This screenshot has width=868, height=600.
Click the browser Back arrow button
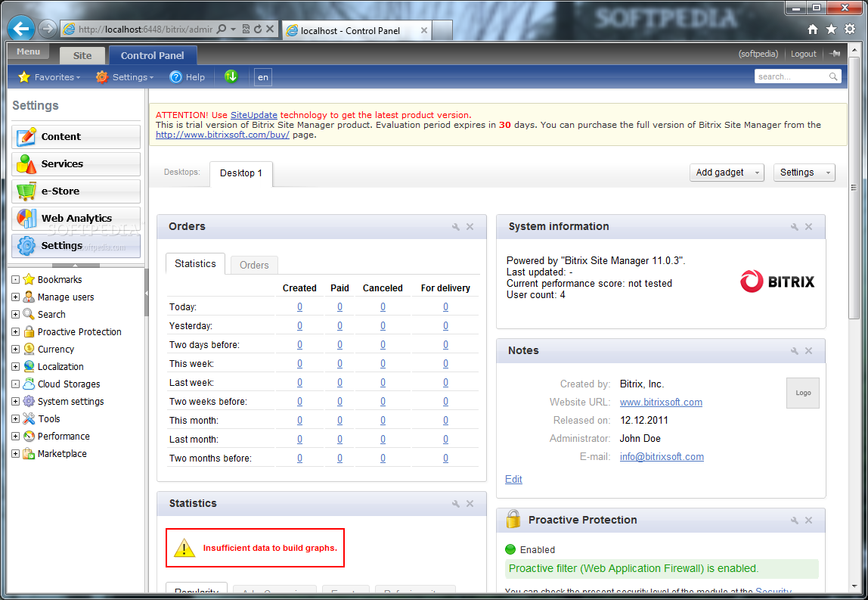click(22, 29)
